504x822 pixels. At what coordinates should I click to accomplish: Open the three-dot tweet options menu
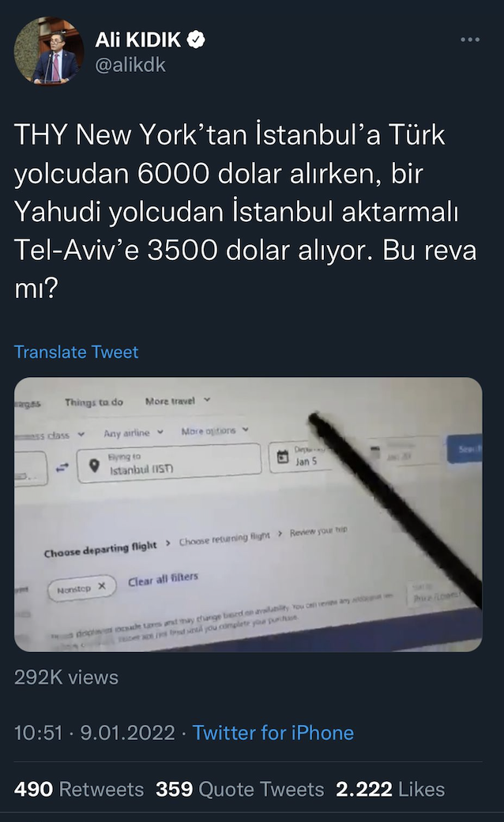pyautogui.click(x=469, y=40)
